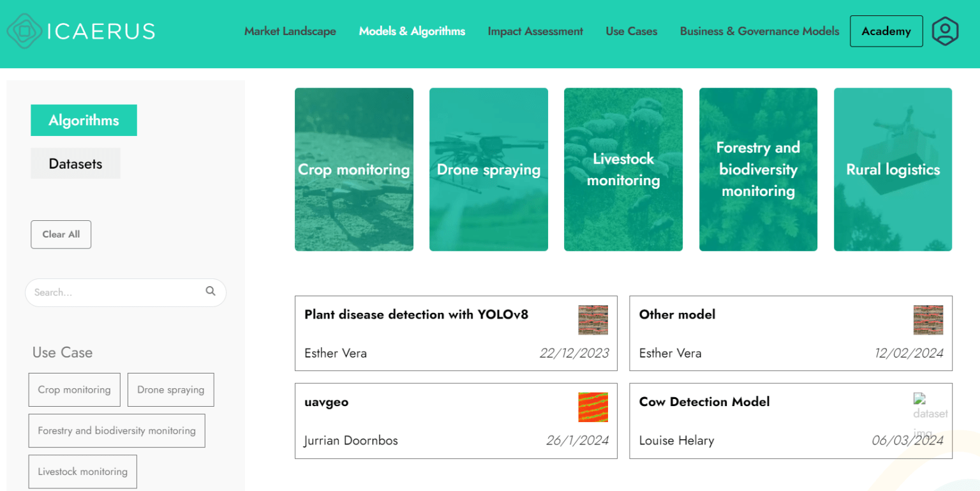980x491 pixels.
Task: Click author Jurrian Doornbos
Action: click(x=351, y=441)
